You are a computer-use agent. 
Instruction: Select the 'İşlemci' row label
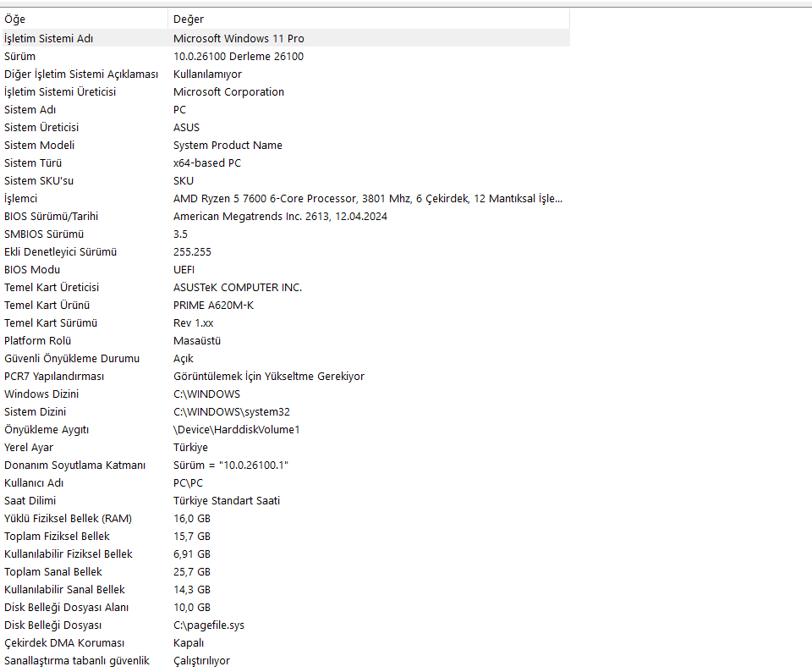tap(20, 198)
